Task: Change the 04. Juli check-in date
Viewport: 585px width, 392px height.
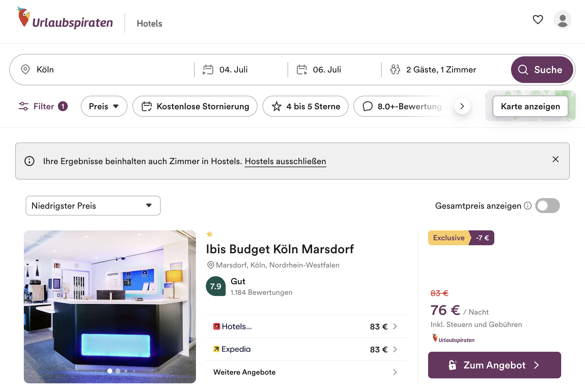Action: point(241,69)
